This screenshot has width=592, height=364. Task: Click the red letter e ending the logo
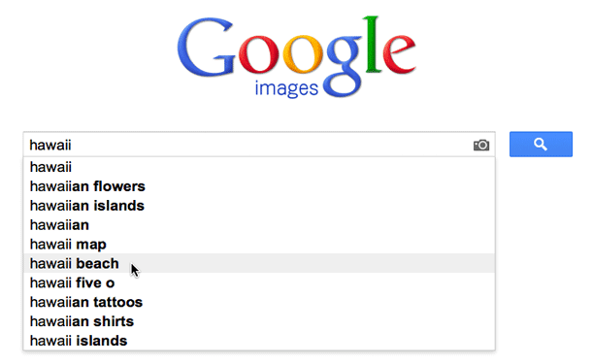(x=399, y=53)
